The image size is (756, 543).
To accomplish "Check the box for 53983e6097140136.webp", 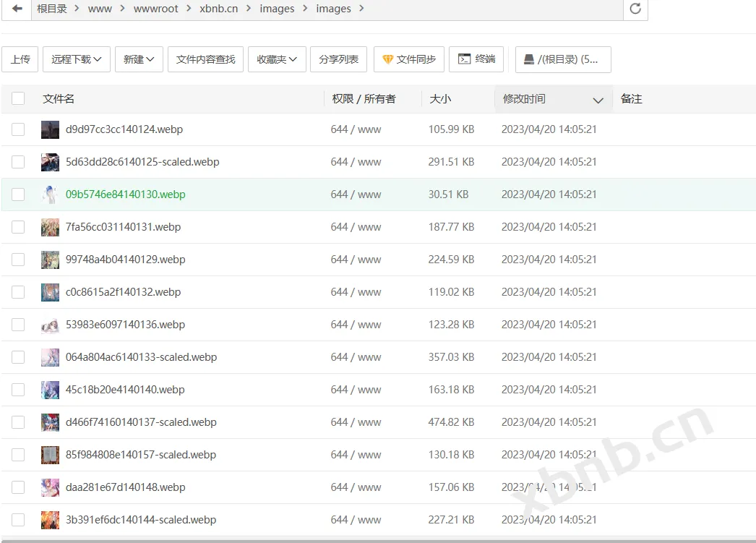I will (x=18, y=325).
